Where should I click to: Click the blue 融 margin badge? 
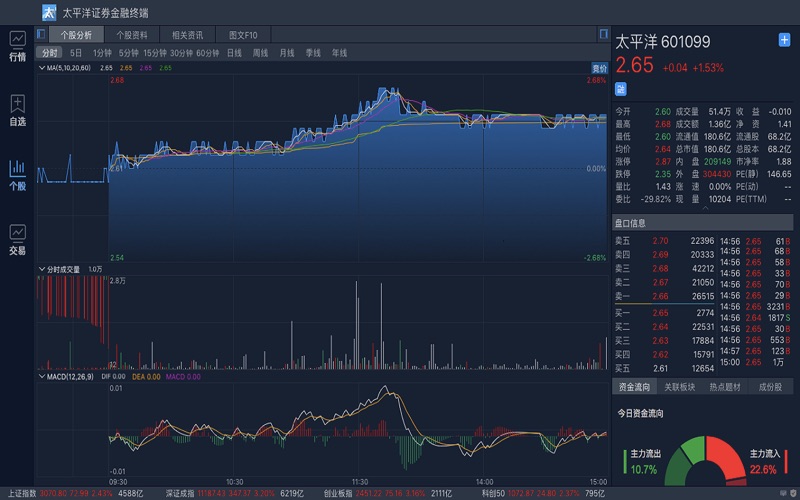click(620, 89)
